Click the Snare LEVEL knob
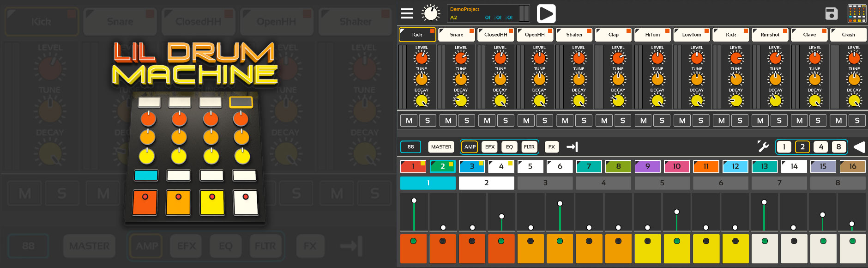The height and width of the screenshot is (268, 868). (461, 58)
